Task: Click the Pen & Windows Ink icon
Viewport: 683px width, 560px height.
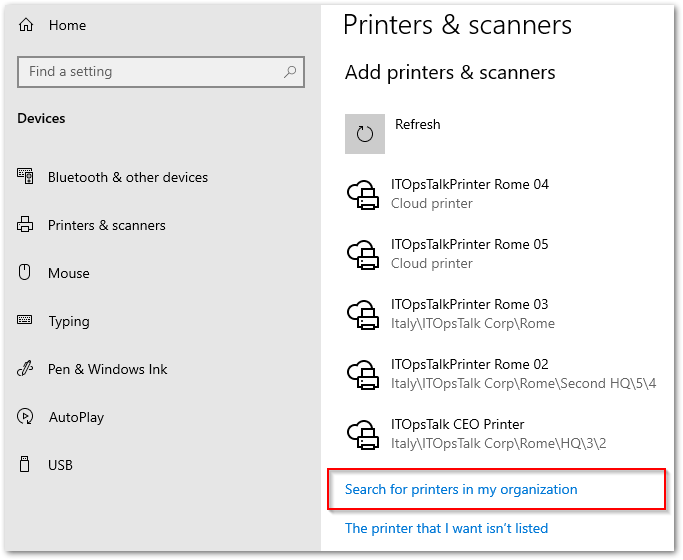Action: click(25, 368)
